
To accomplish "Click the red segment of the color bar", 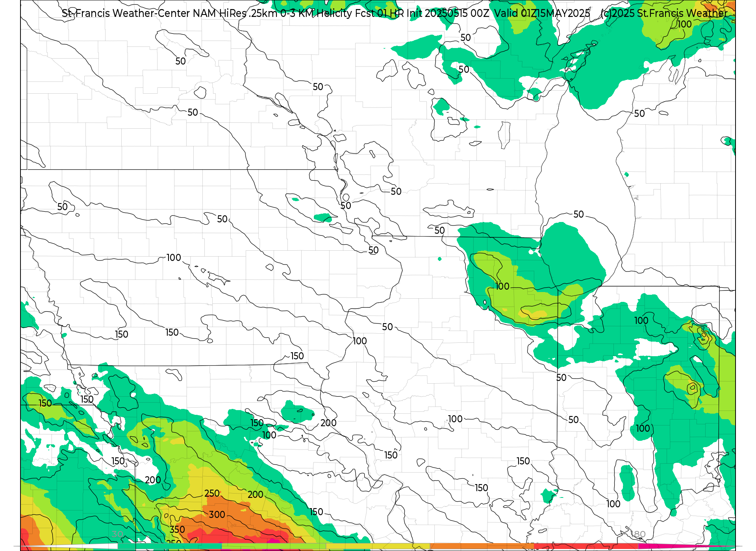I will [x=586, y=546].
